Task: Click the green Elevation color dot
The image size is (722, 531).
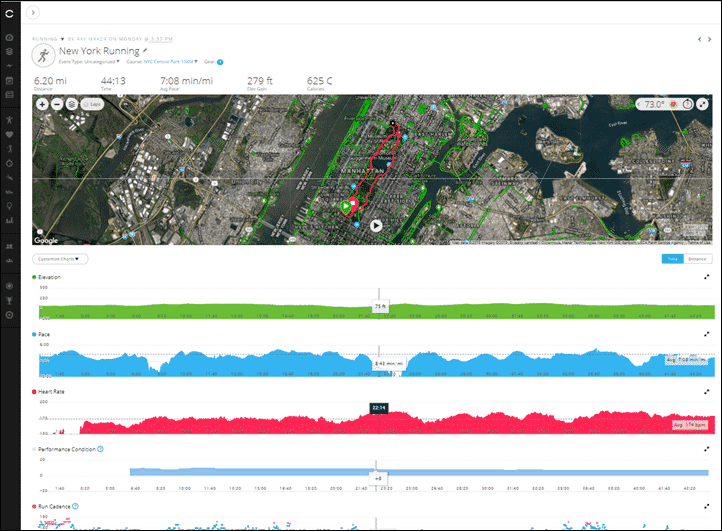Action: tap(34, 277)
